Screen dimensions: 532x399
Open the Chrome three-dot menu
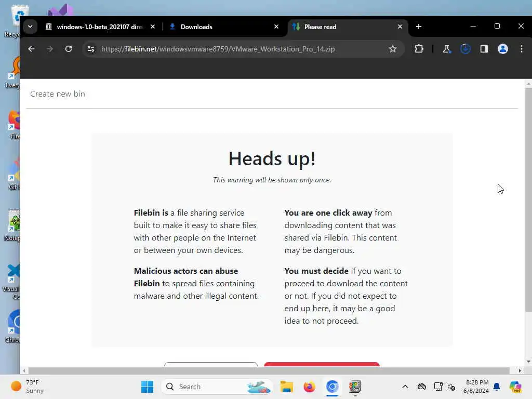pos(522,49)
